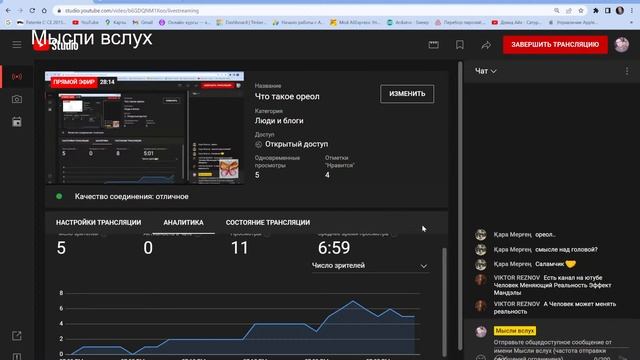The width and height of the screenshot is (640, 360).
Task: Select the Stream broadcast icon in sidebar
Action: click(17, 76)
